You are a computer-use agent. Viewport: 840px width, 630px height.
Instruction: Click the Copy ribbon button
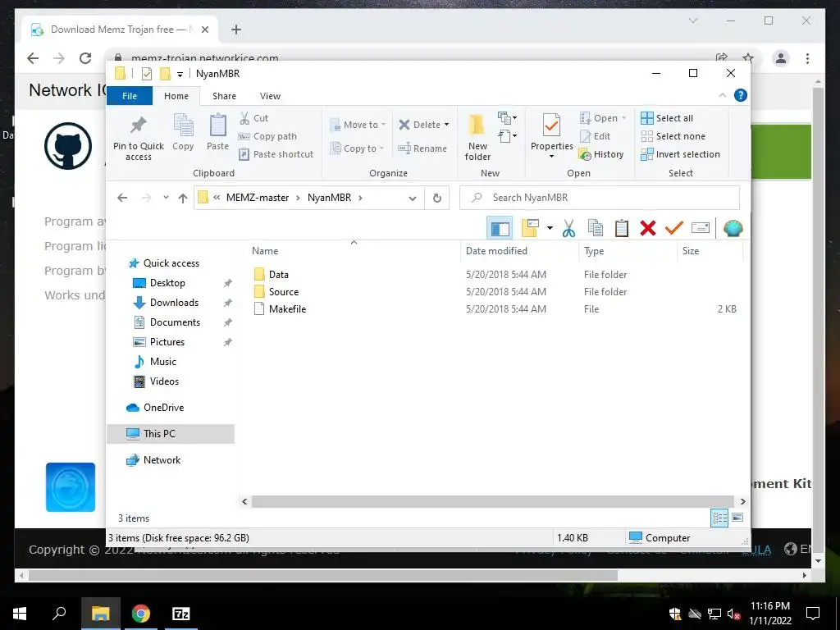point(183,132)
